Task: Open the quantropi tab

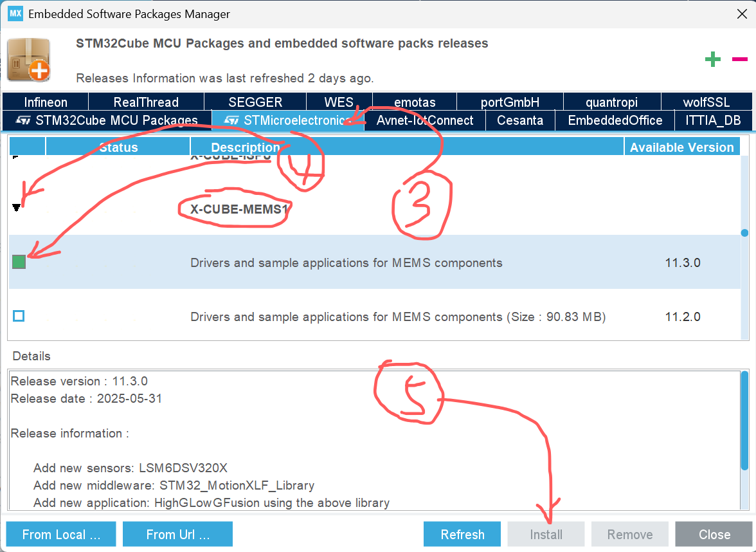Action: coord(611,102)
